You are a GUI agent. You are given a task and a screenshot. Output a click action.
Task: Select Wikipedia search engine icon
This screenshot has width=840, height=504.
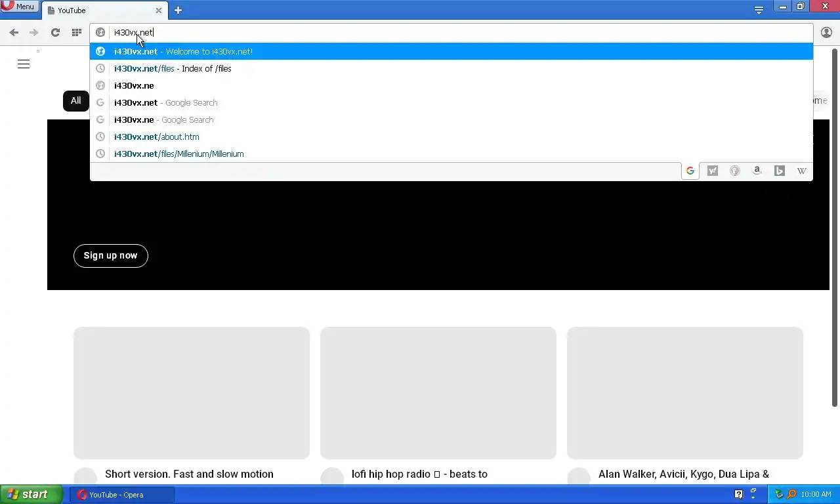[802, 171]
